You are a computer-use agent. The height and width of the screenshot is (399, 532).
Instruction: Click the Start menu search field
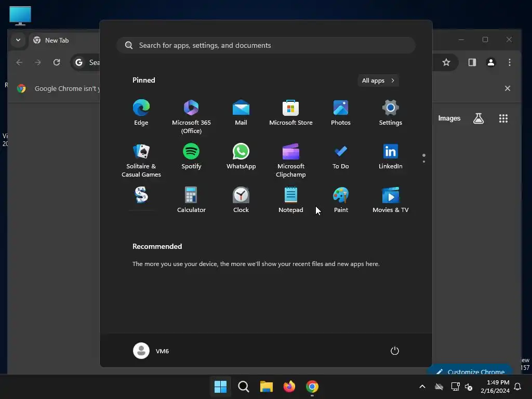(x=266, y=45)
